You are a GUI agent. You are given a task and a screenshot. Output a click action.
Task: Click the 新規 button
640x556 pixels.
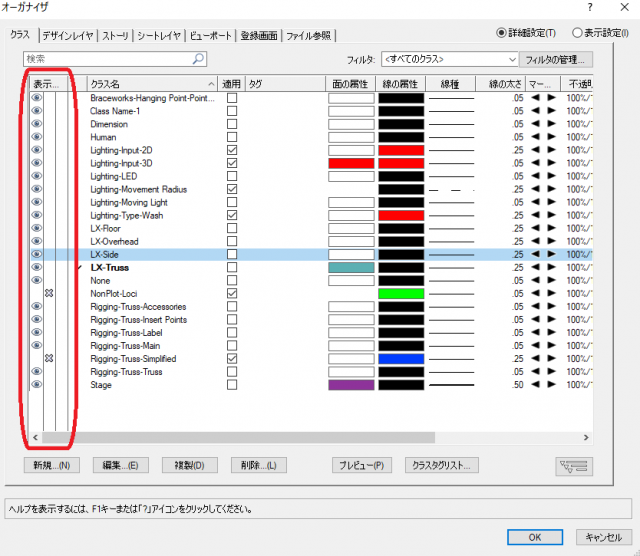pyautogui.click(x=49, y=466)
